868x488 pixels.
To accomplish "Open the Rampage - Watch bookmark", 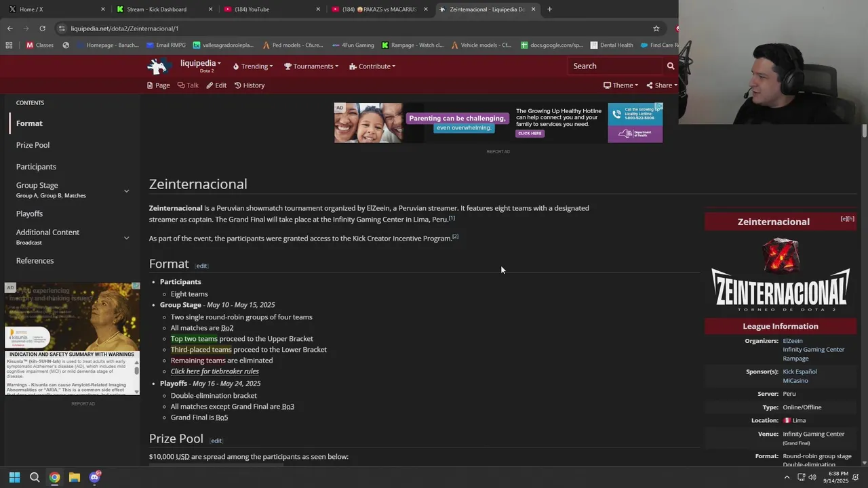I will 412,45.
